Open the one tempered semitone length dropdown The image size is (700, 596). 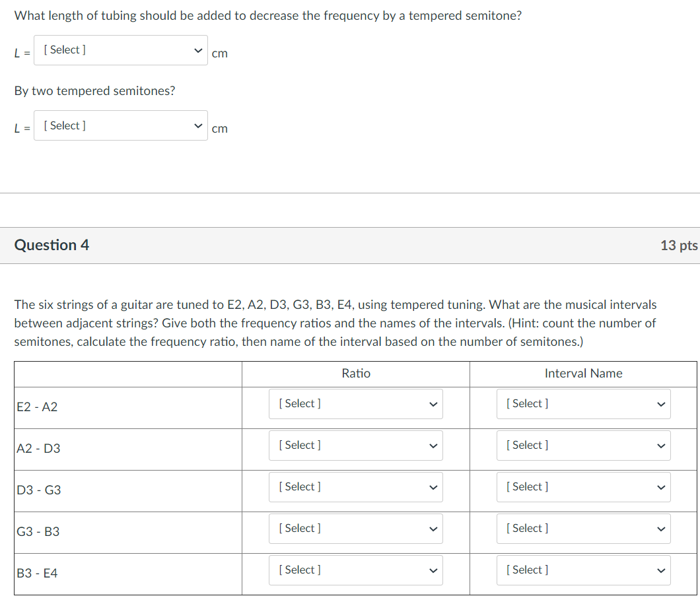pos(121,50)
